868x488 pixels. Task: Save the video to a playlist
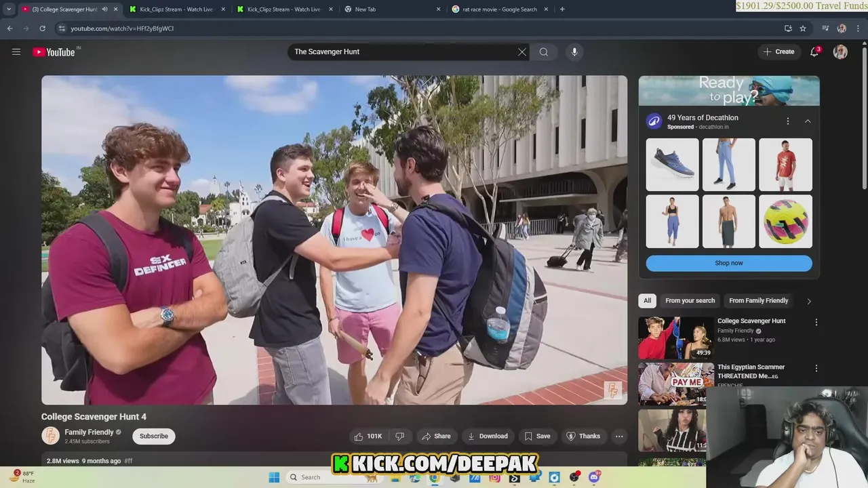[537, 436]
